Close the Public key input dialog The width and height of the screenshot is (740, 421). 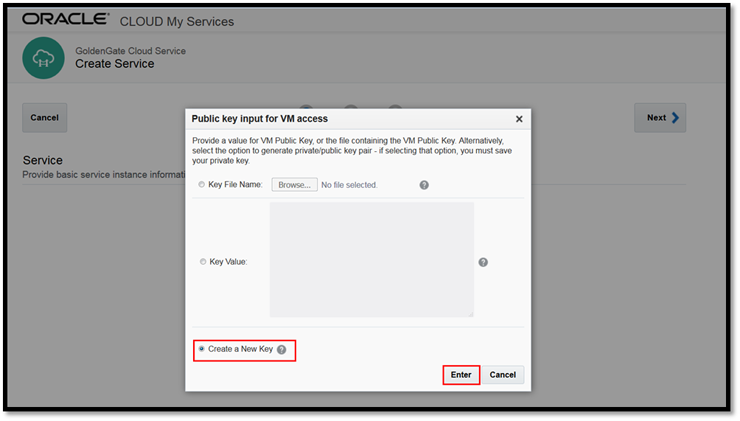519,119
